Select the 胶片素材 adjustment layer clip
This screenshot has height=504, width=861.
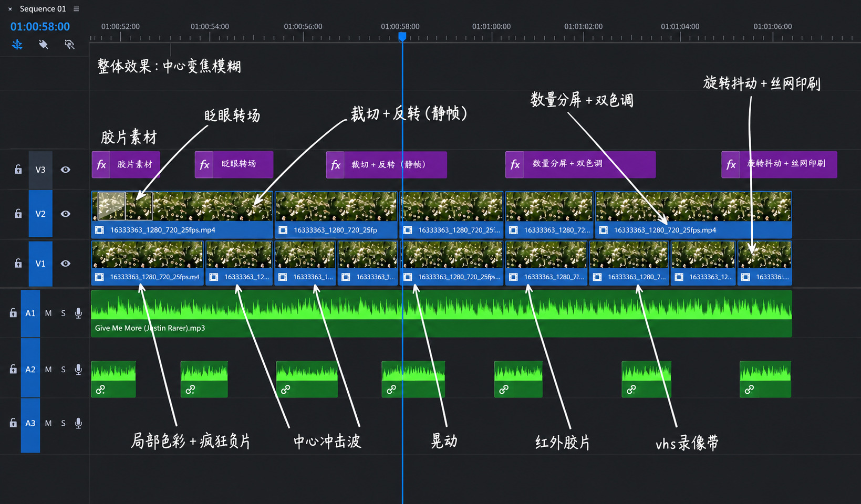click(126, 164)
